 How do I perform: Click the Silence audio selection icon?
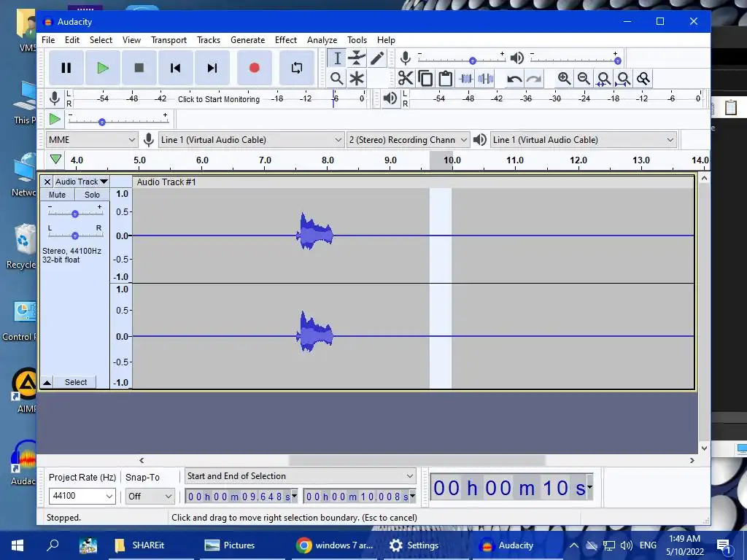pos(485,78)
